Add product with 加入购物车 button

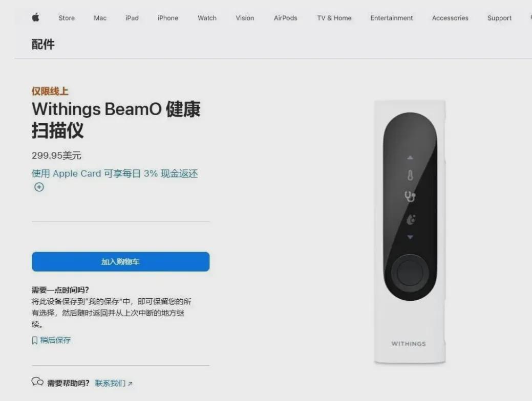tap(120, 262)
